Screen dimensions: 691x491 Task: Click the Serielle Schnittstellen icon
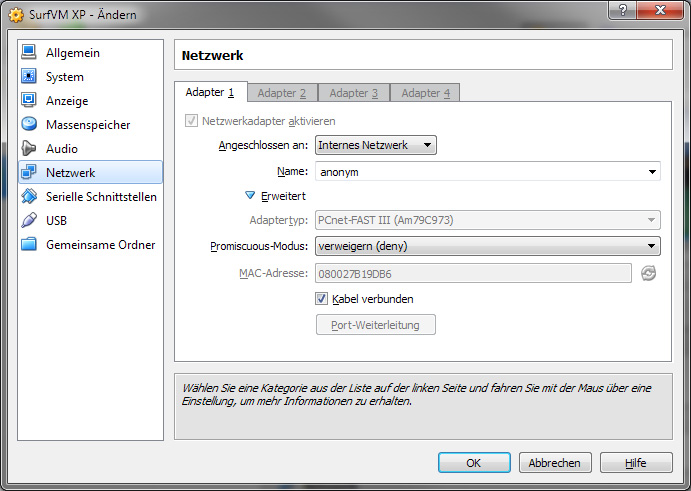point(29,197)
